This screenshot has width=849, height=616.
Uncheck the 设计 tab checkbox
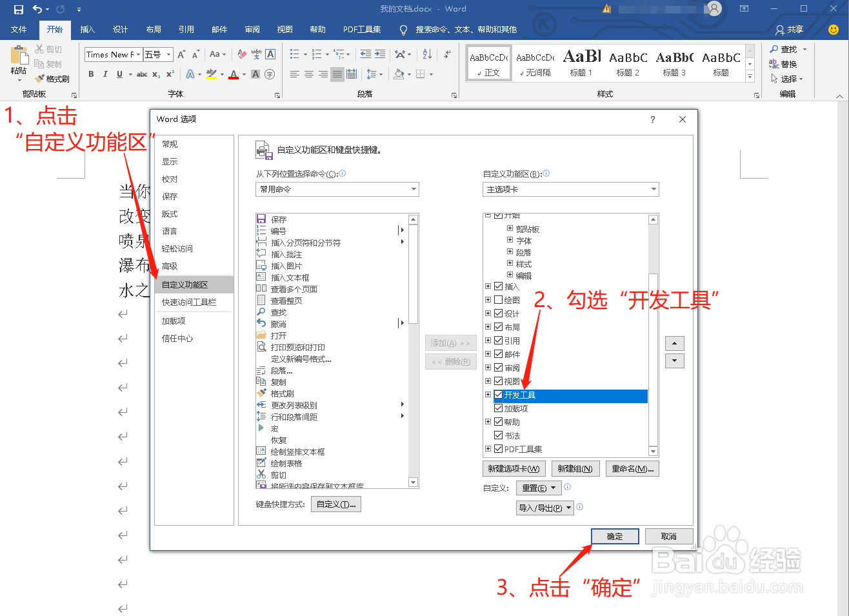click(498, 313)
